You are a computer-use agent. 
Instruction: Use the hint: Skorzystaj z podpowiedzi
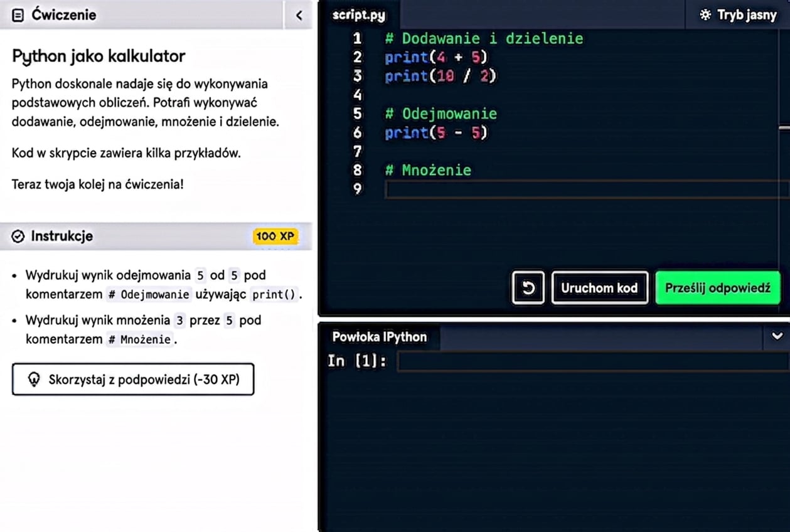click(x=133, y=379)
